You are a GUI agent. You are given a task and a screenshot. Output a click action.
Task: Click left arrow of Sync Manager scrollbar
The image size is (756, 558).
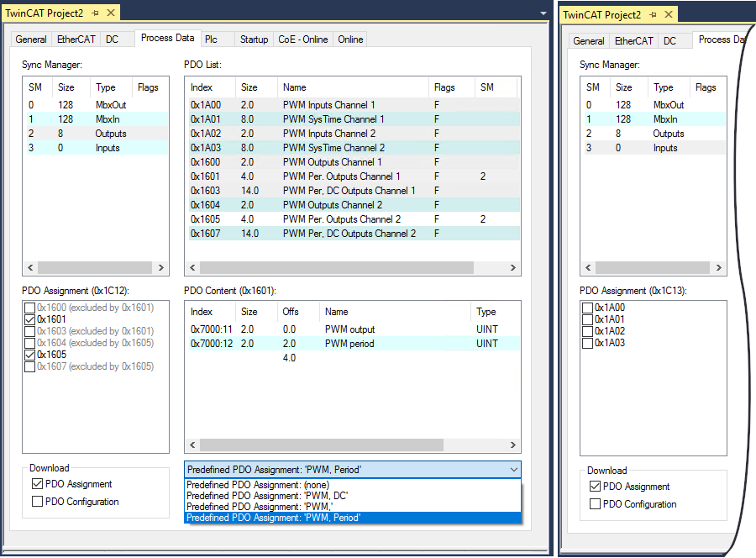pyautogui.click(x=30, y=268)
